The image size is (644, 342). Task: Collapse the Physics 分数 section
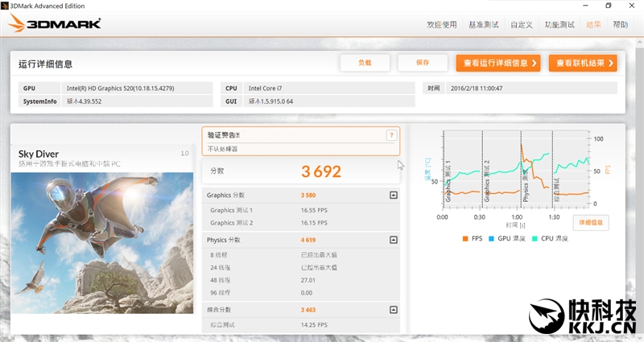tap(394, 240)
